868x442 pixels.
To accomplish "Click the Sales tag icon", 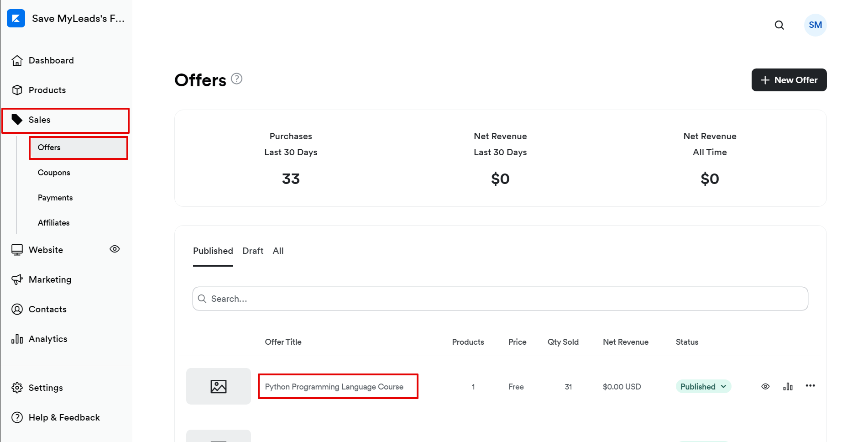I will pyautogui.click(x=17, y=120).
